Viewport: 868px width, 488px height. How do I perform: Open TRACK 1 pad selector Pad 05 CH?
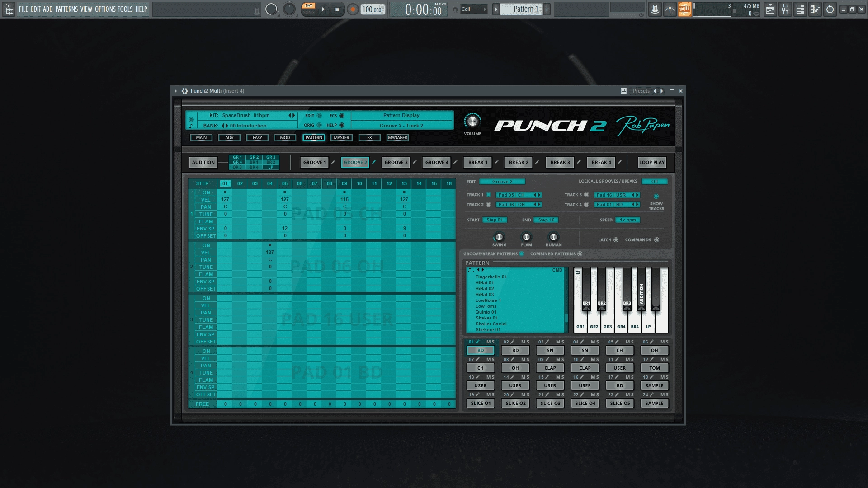pyautogui.click(x=519, y=195)
